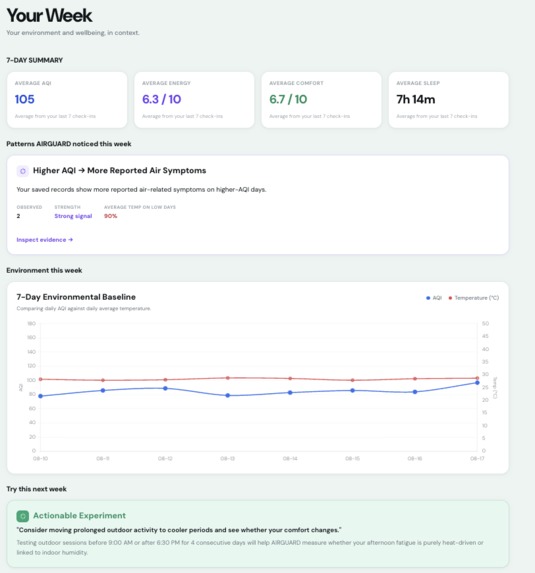Select the Average Sleep card showing 7h 14m
Image resolution: width=535 pixels, height=573 pixels.
(x=449, y=100)
